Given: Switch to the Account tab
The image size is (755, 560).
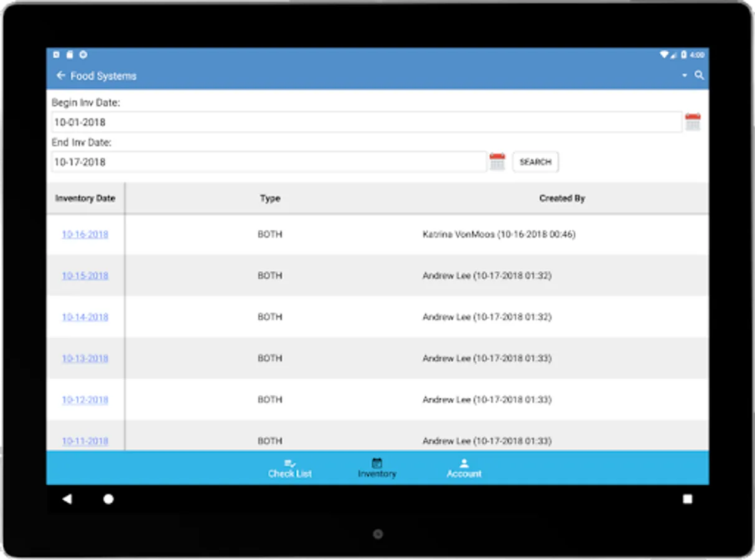Looking at the screenshot, I should click(464, 468).
